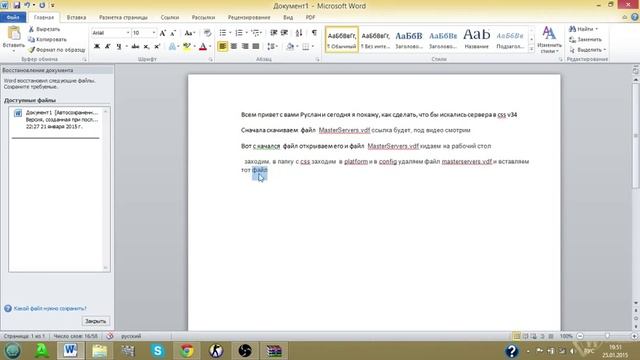Justify the text alignment
This screenshot has width=640, height=360.
[x=256, y=46]
